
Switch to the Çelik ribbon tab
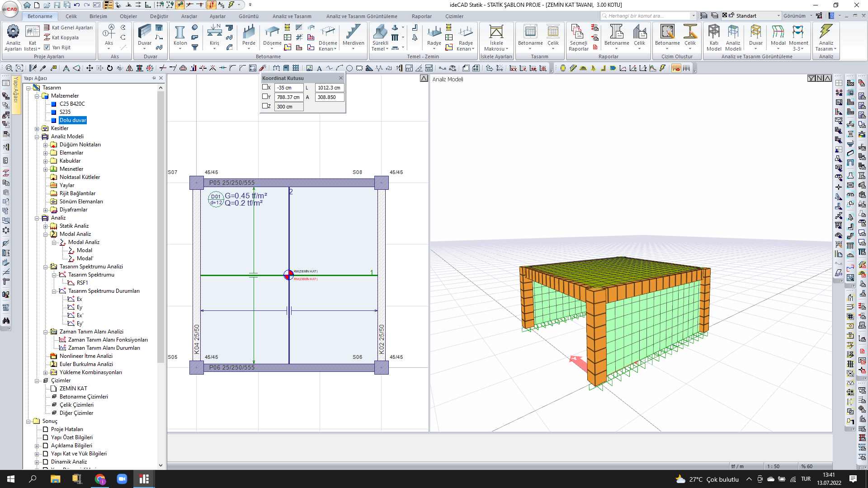click(71, 16)
